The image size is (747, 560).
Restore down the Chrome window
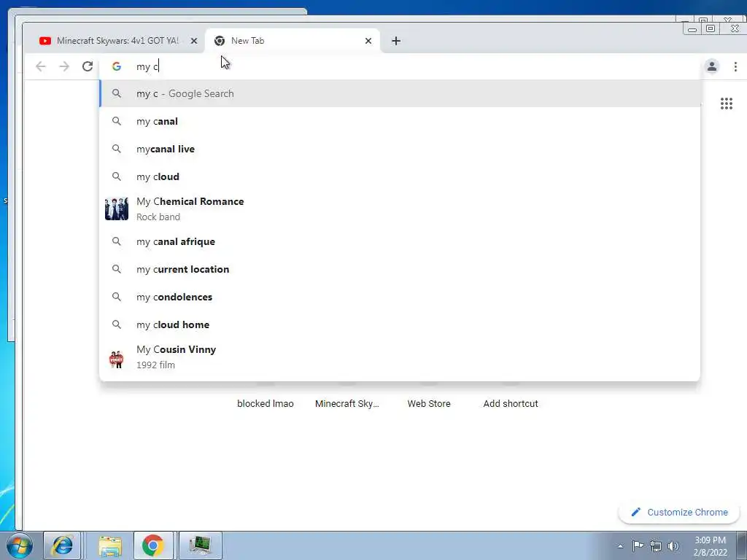click(x=711, y=28)
